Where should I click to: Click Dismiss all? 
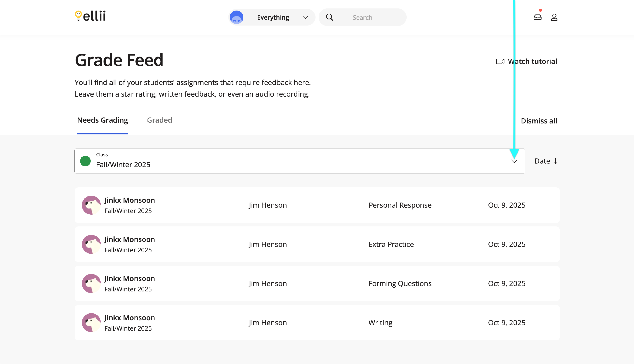point(539,121)
